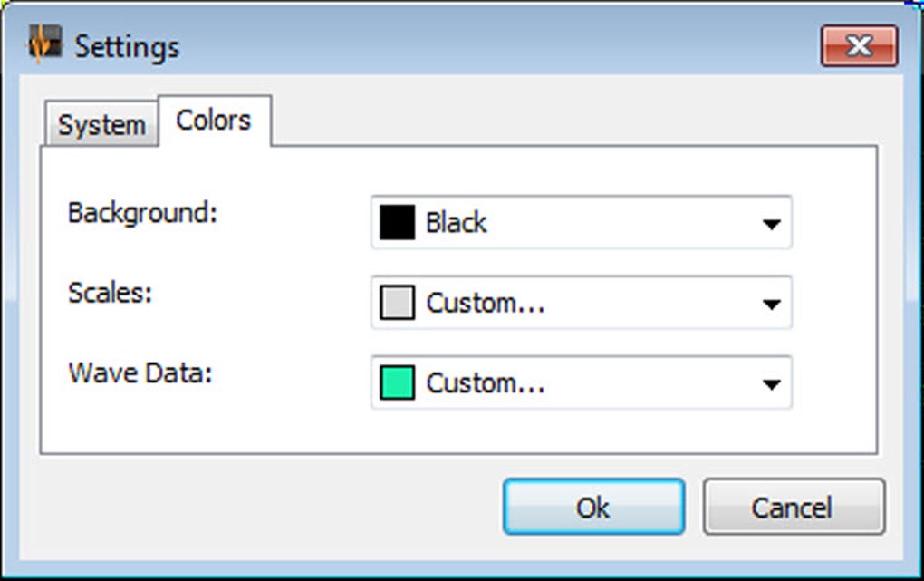Click the Black text in Background combo box
The width and height of the screenshot is (924, 581).
(x=456, y=223)
